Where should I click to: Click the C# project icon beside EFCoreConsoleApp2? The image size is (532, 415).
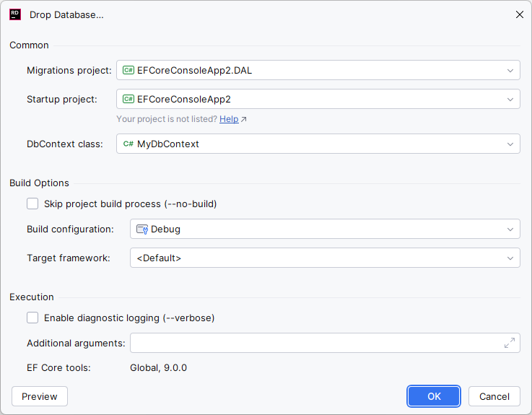(x=128, y=99)
